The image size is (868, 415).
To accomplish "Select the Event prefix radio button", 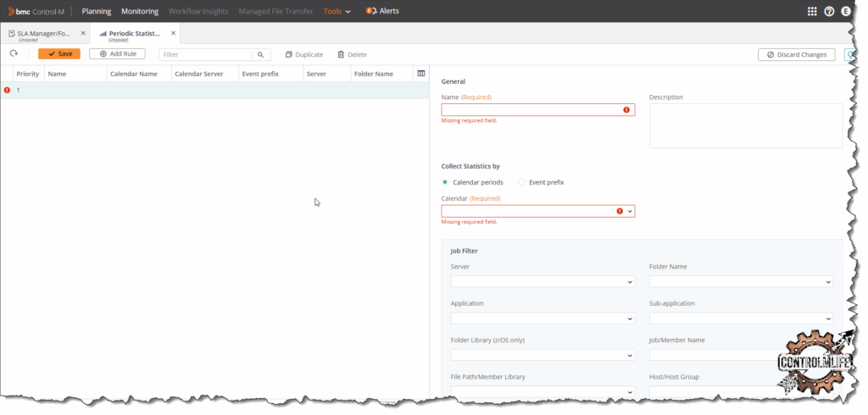I will point(521,182).
